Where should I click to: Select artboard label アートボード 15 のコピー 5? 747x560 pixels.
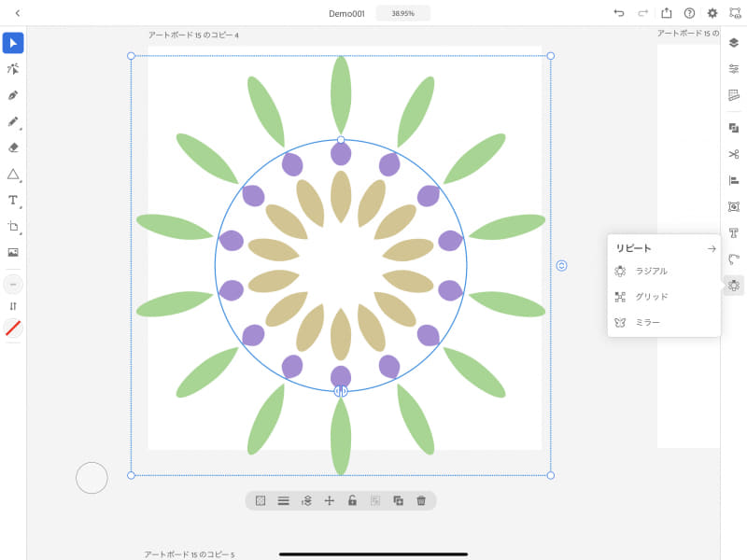pyautogui.click(x=190, y=554)
